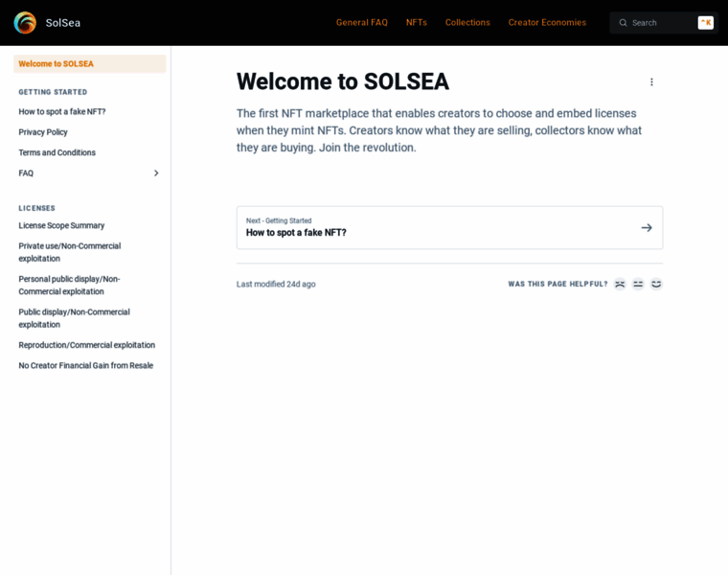Open the NFTs nav item
The height and width of the screenshot is (575, 728).
pyautogui.click(x=417, y=22)
